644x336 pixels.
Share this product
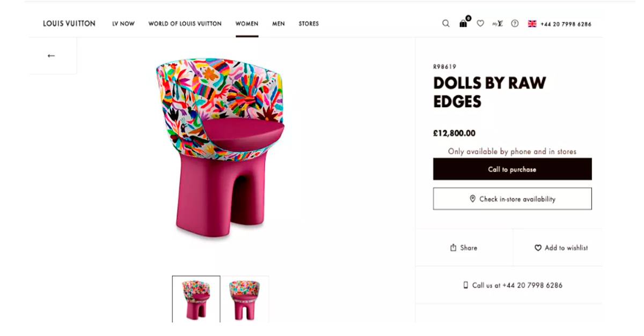[x=464, y=248]
